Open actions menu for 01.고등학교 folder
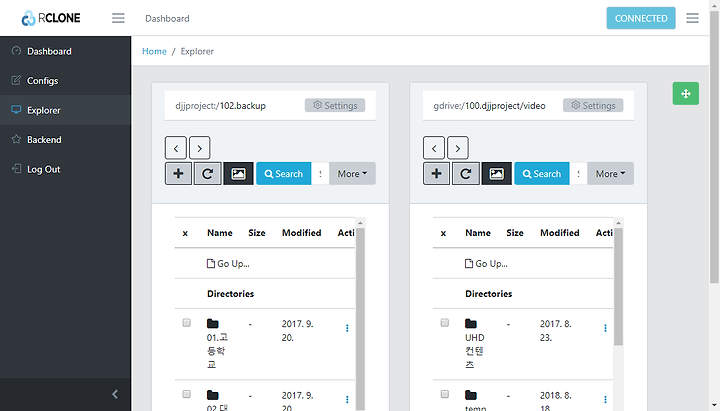Viewport: 720px width, 411px height. (347, 327)
